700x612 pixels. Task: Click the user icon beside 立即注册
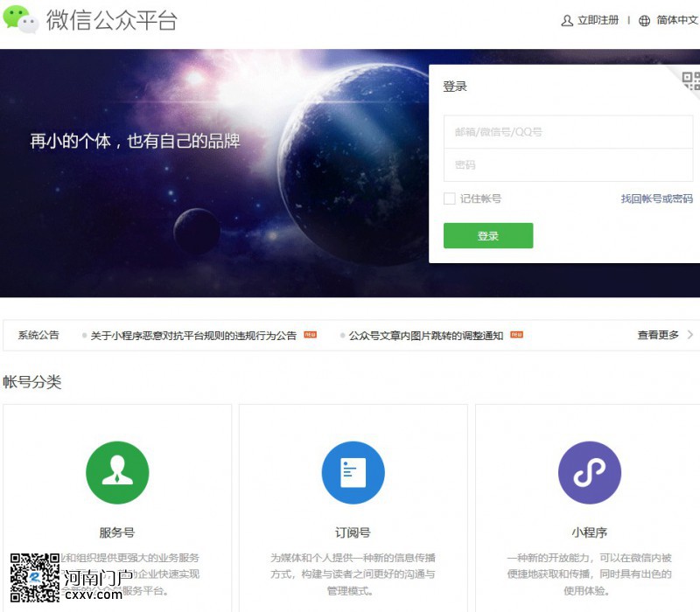click(x=567, y=21)
